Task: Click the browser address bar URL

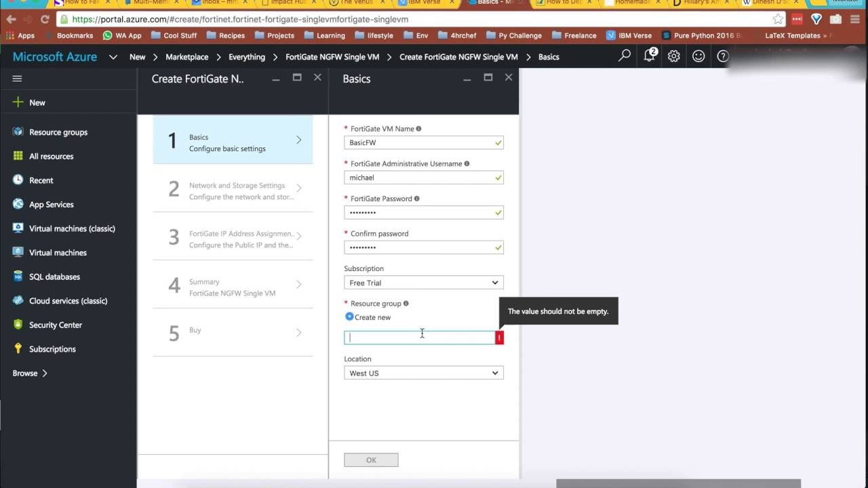Action: click(240, 20)
